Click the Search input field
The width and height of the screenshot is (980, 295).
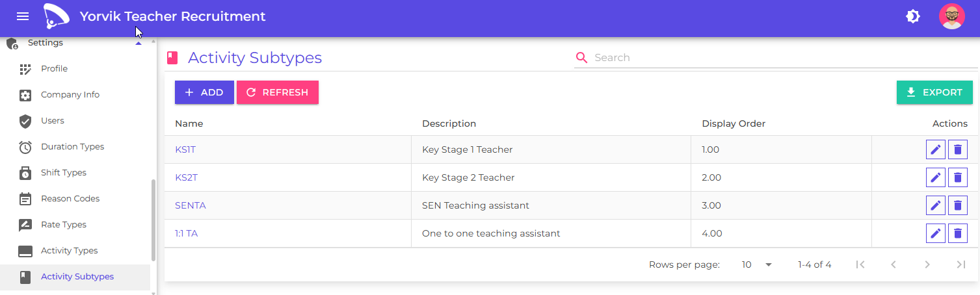click(785, 58)
